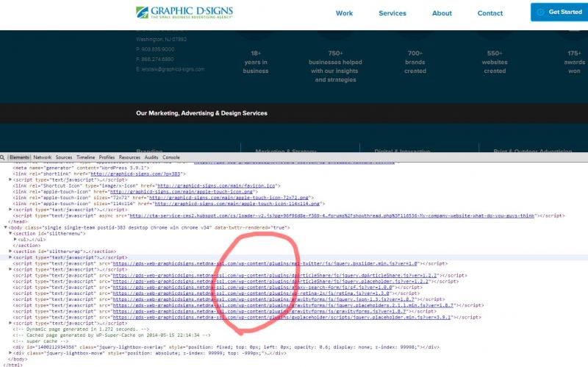588x367 pixels.
Task: Open the favicon.ico href link
Action: 216,186
